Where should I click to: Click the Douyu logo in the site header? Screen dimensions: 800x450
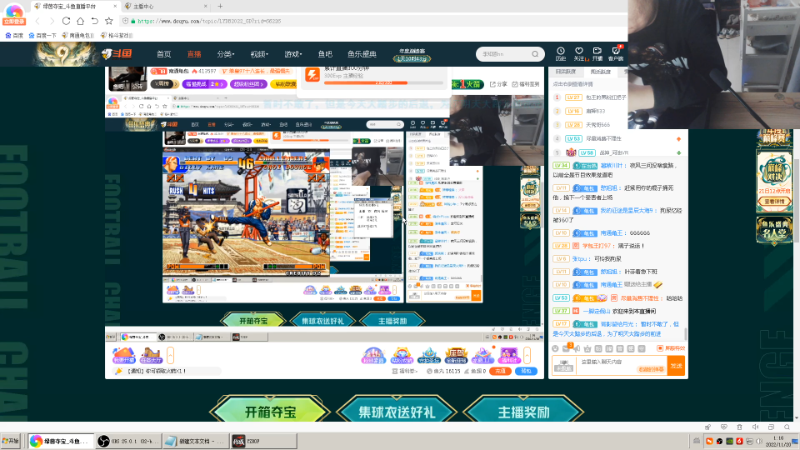pos(117,54)
